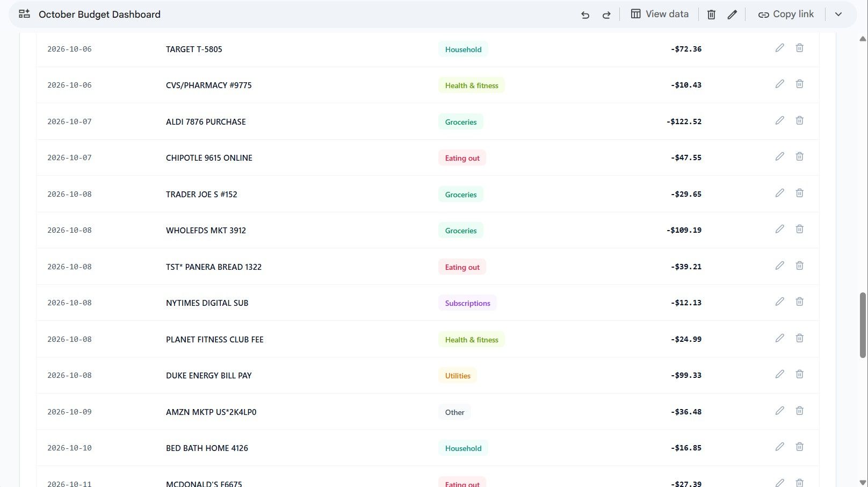
Task: Delete the CVS/PHARMACY #9775 row
Action: [800, 84]
